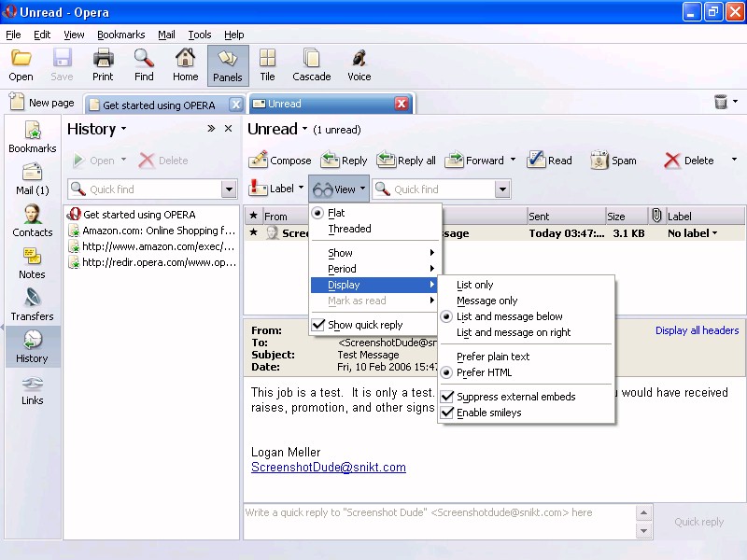Sort messages by Sent column header
The image size is (747, 560).
(566, 217)
